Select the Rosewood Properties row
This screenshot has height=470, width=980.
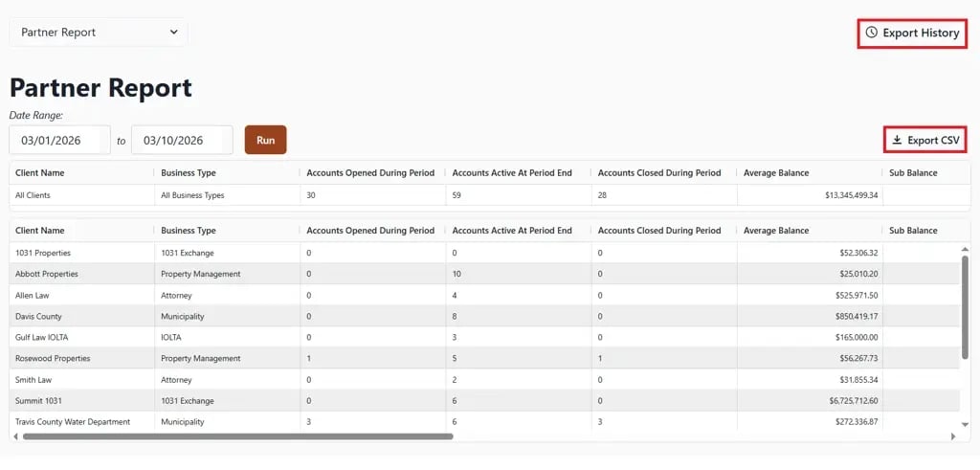click(53, 358)
